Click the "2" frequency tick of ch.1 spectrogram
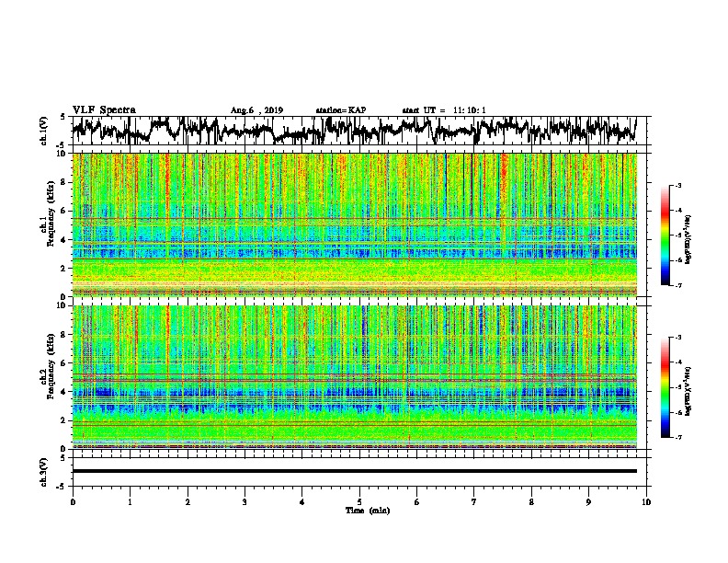The image size is (728, 563). click(65, 268)
